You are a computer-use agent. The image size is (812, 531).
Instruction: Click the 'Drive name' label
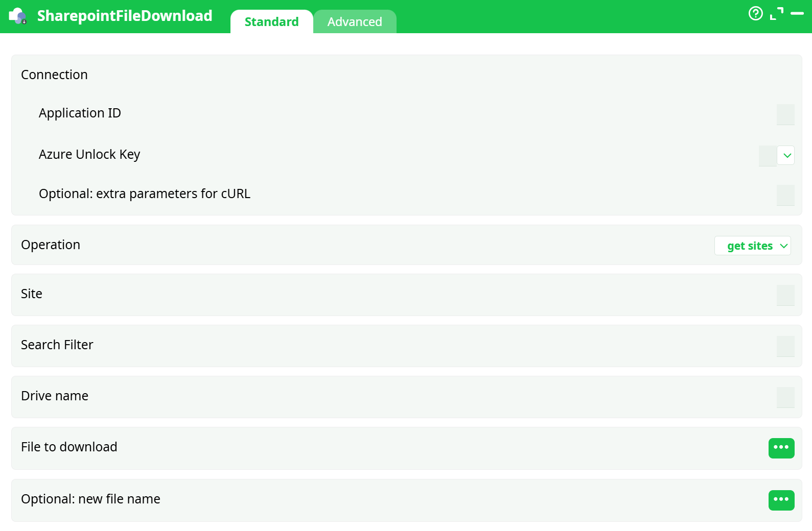coord(55,396)
